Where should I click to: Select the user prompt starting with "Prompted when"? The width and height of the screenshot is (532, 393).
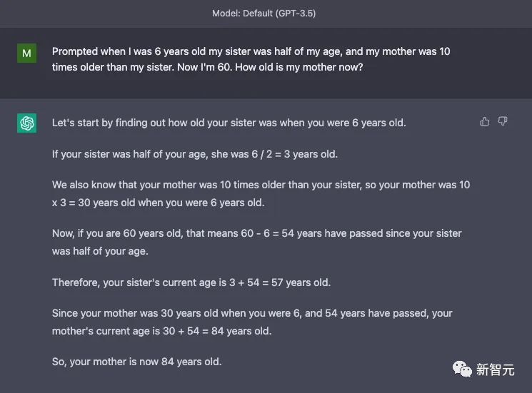(x=251, y=58)
